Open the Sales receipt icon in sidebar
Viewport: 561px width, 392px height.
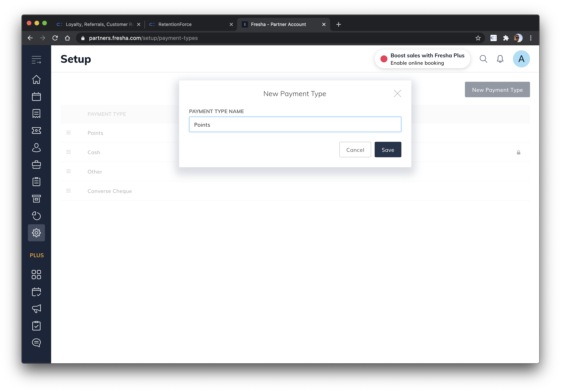coord(36,113)
